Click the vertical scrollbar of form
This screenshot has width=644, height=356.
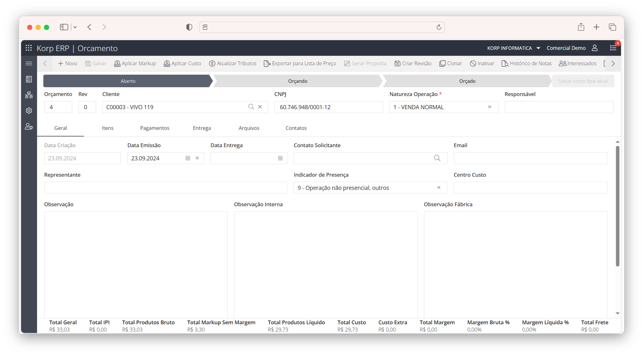(x=617, y=206)
